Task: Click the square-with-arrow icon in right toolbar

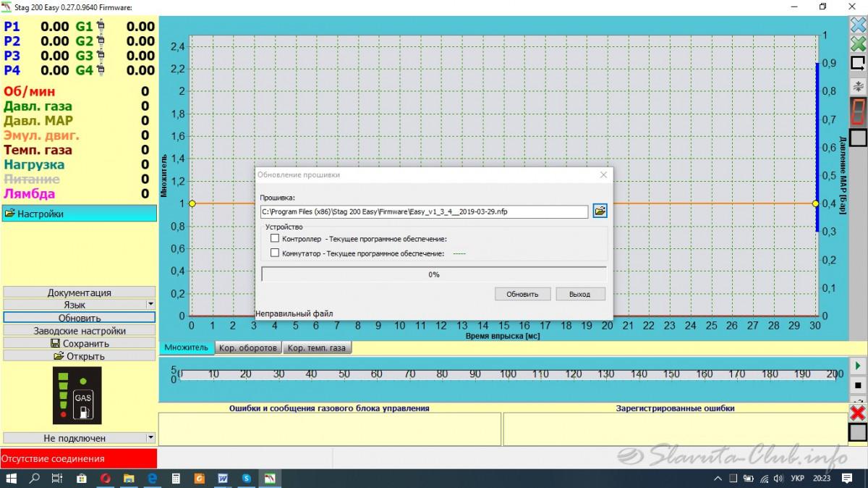Action: point(858,63)
